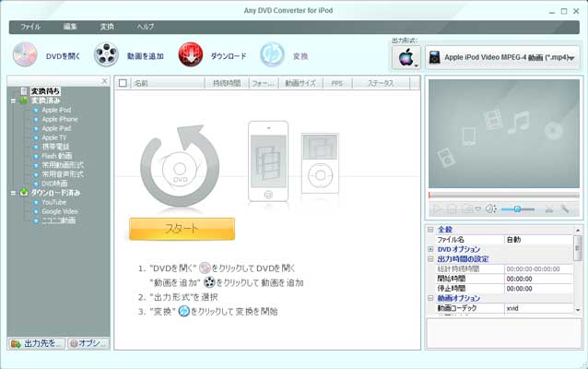Click the ダウンロード toolbar label
The width and height of the screenshot is (588, 369).
(228, 56)
